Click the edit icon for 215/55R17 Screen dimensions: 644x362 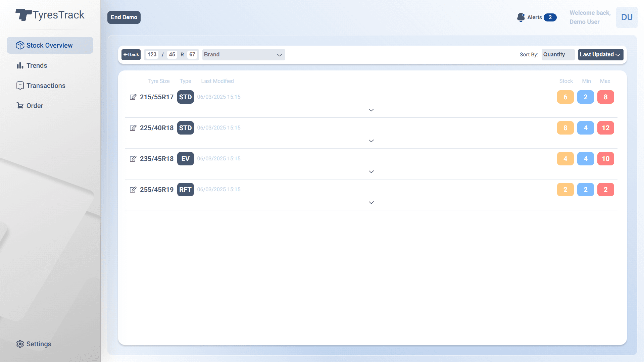click(x=133, y=97)
